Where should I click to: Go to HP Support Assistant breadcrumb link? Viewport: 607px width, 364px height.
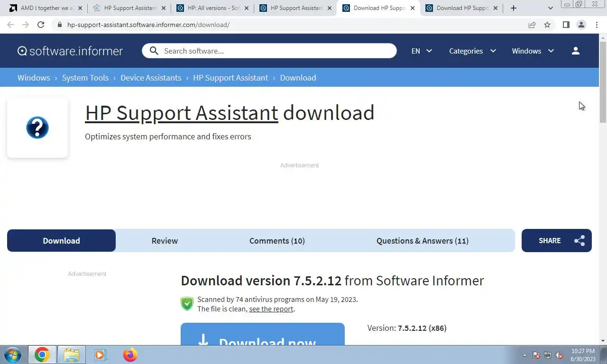230,78
